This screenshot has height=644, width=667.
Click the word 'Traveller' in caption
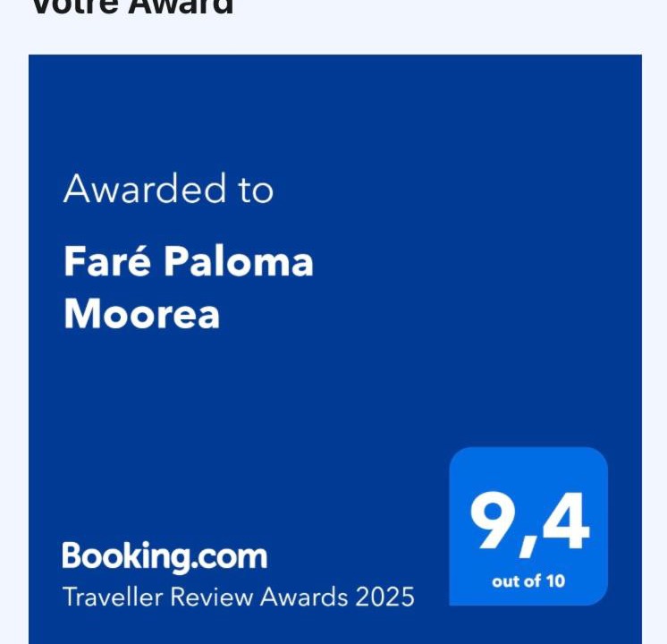pyautogui.click(x=113, y=597)
